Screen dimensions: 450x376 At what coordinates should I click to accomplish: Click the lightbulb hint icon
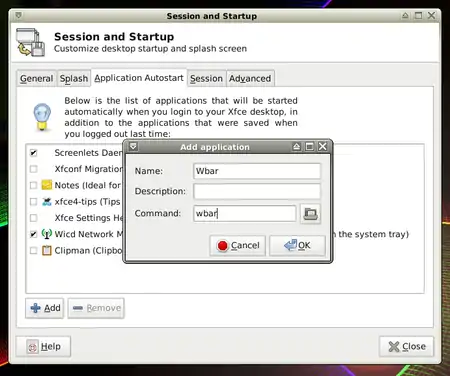[42, 117]
